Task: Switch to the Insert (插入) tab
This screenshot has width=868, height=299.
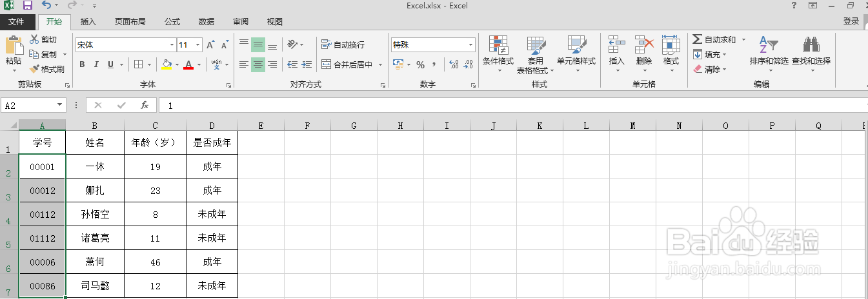Action: pos(88,21)
